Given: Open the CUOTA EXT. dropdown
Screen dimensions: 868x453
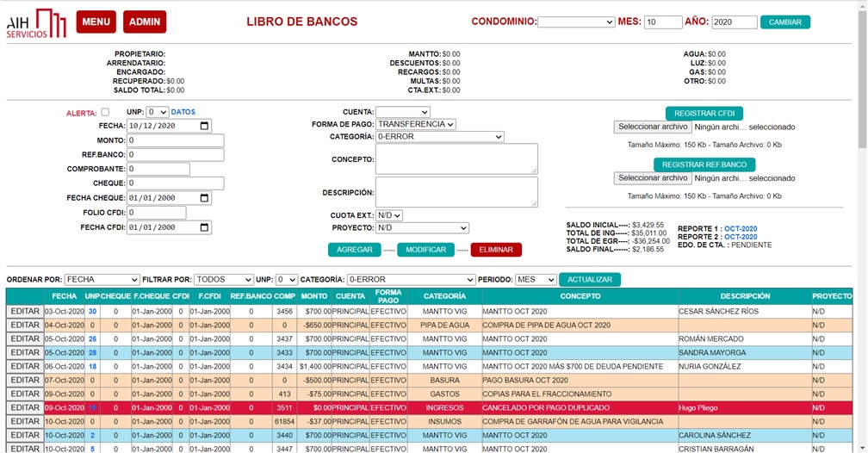Looking at the screenshot, I should tap(389, 214).
